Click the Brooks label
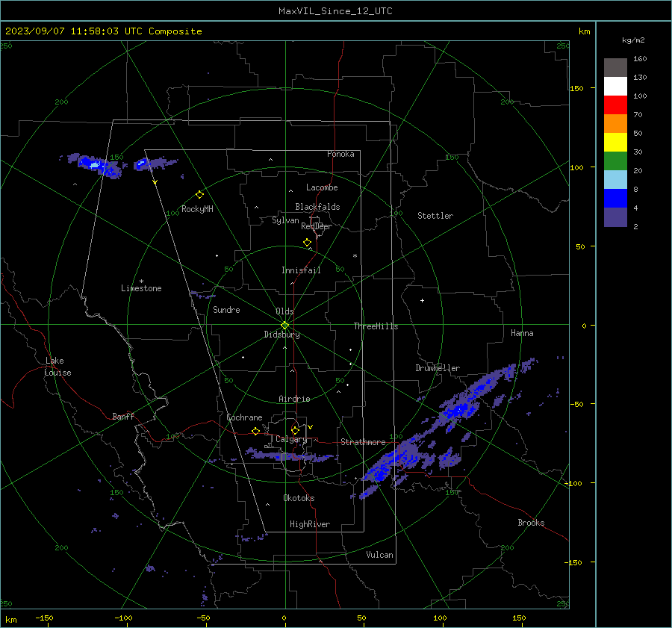672x628 pixels. click(x=531, y=523)
